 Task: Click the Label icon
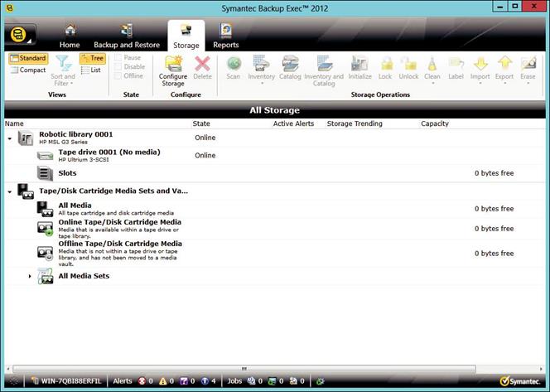456,64
